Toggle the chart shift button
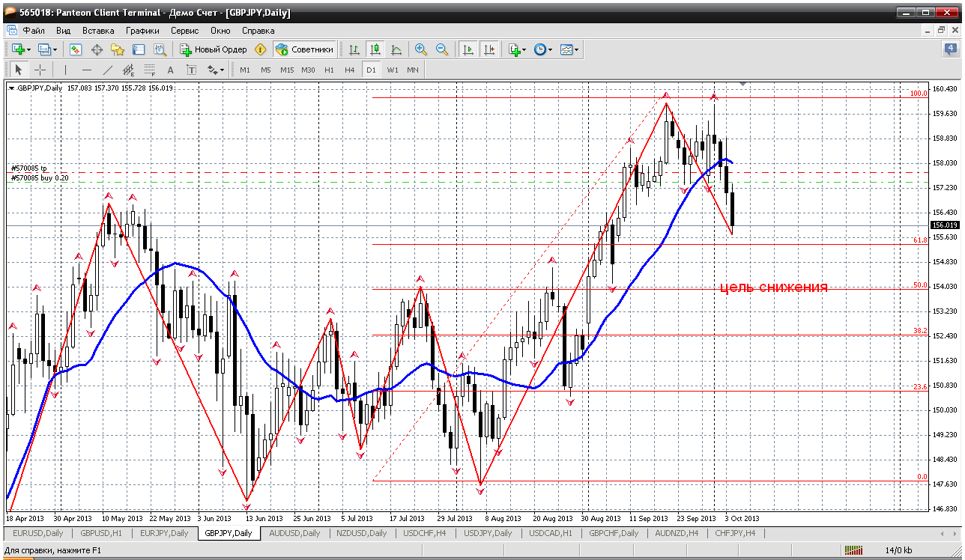Screen dimensions: 965x560 [489, 49]
